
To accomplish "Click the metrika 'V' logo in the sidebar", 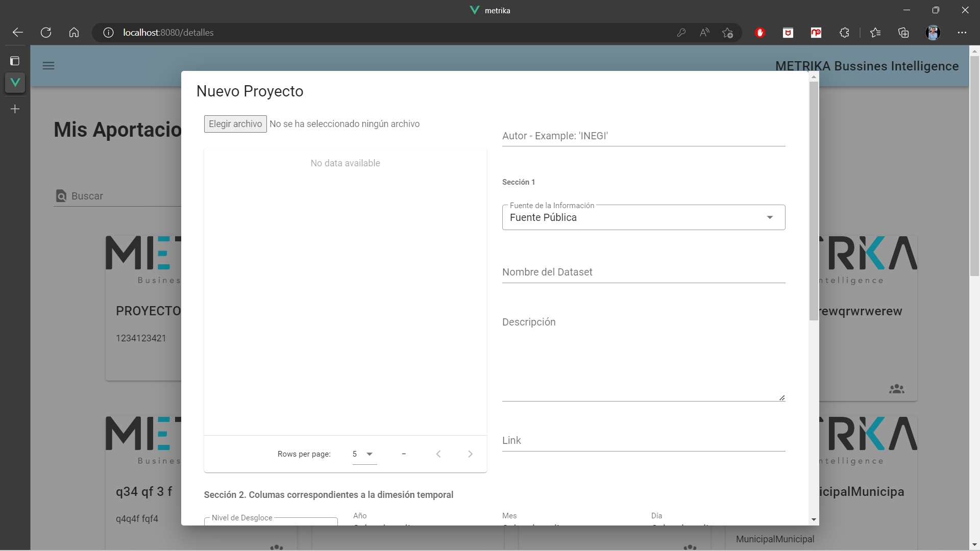I will [x=15, y=82].
